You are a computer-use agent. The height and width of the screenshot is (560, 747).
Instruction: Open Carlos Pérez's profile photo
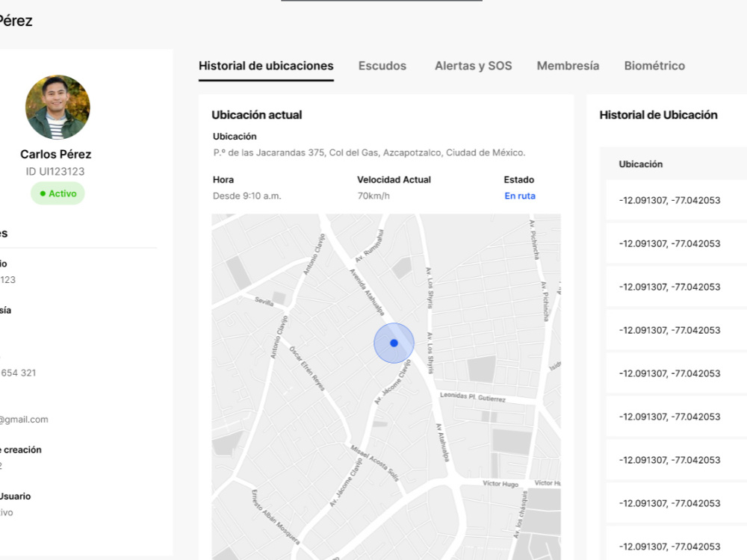[x=58, y=107]
